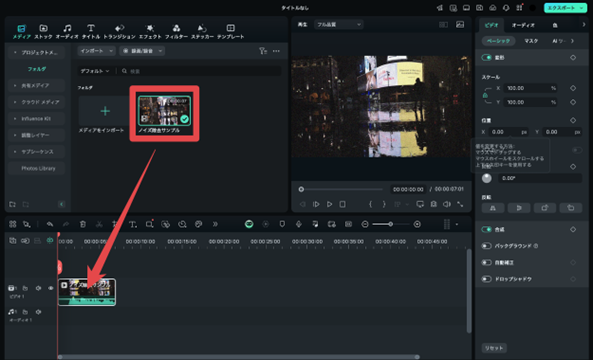Click the preview volume icon

click(447, 204)
